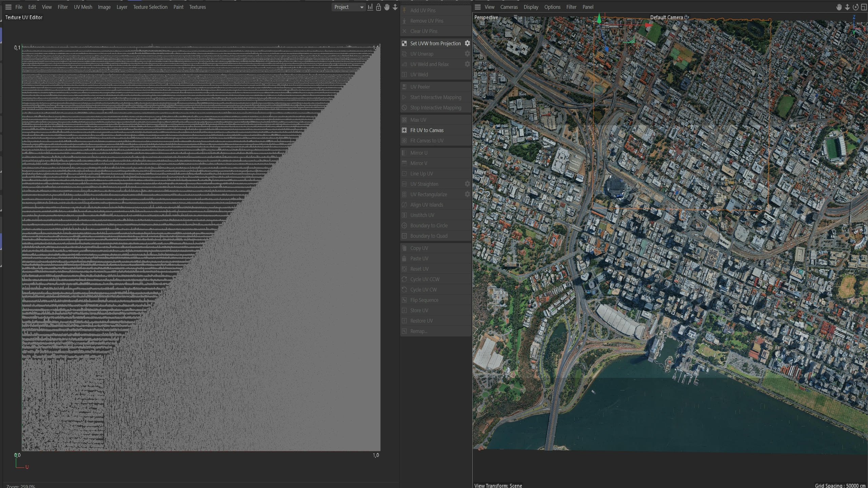
Task: Click the viewport dolly zoom arrows icon
Action: [x=847, y=7]
